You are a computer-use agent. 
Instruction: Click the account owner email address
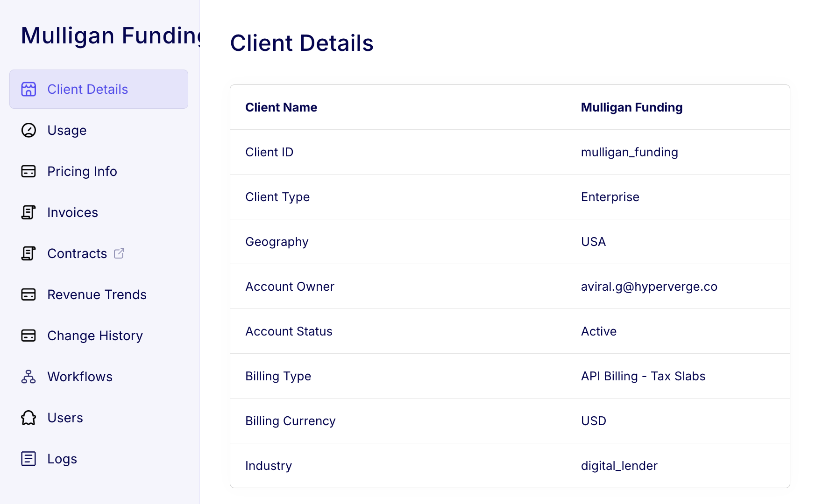coord(649,287)
